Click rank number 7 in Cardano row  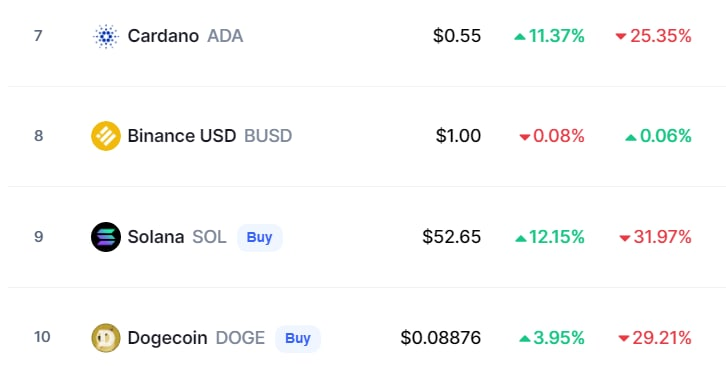(x=38, y=36)
